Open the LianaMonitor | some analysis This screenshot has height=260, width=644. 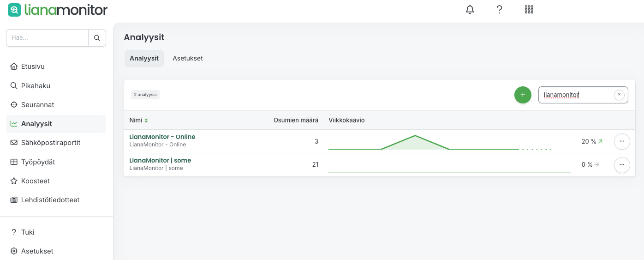point(160,160)
